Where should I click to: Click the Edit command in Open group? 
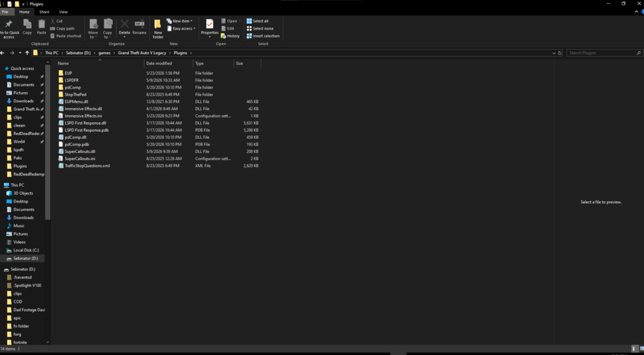[228, 28]
